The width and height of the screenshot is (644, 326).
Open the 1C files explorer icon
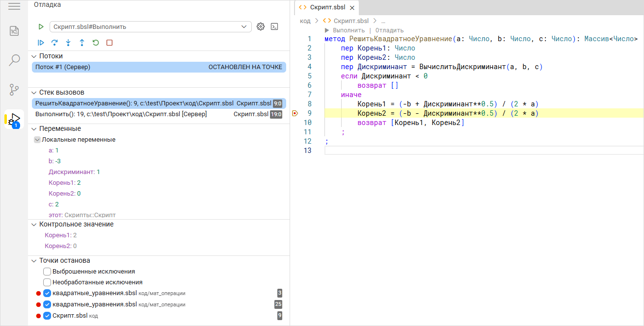[x=14, y=31]
